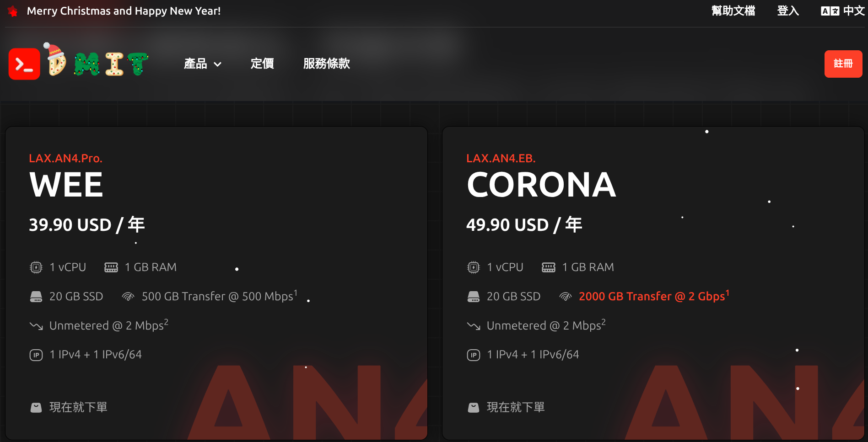This screenshot has height=442, width=868.
Task: Click the festive DMIT logo text
Action: click(97, 60)
